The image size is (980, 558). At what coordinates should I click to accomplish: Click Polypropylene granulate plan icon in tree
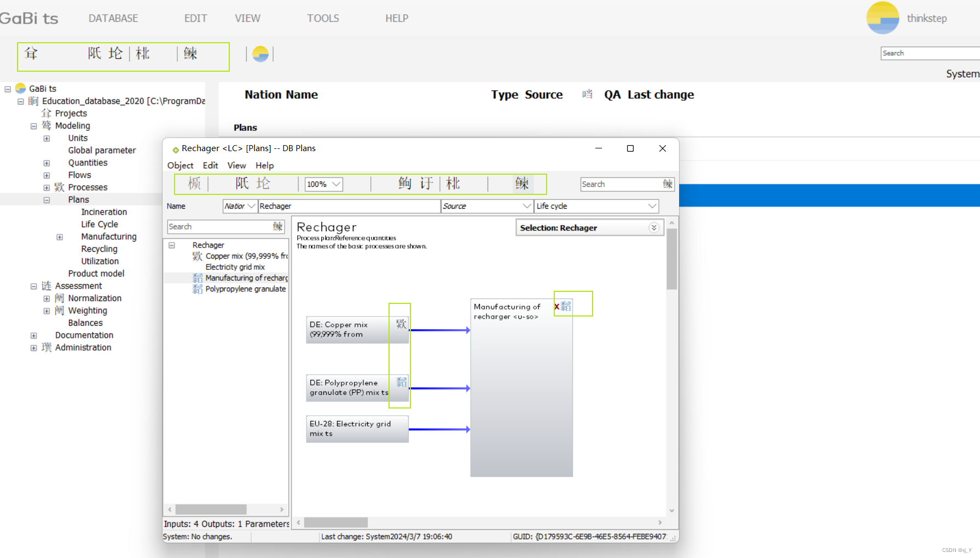[x=198, y=289]
